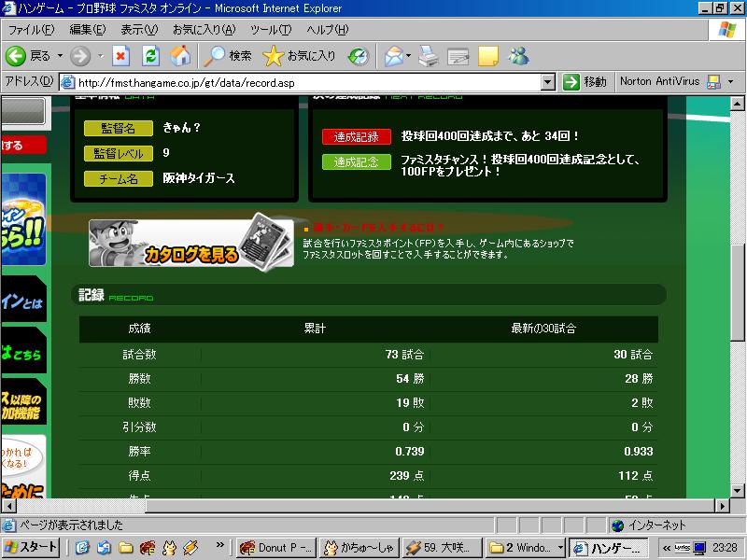Go to Home page icon
The image size is (747, 560).
click(180, 56)
